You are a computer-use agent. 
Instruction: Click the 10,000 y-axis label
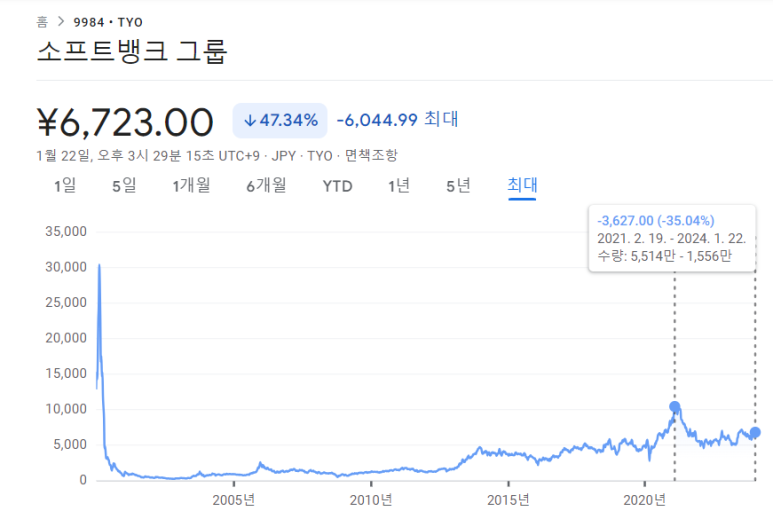(66, 409)
